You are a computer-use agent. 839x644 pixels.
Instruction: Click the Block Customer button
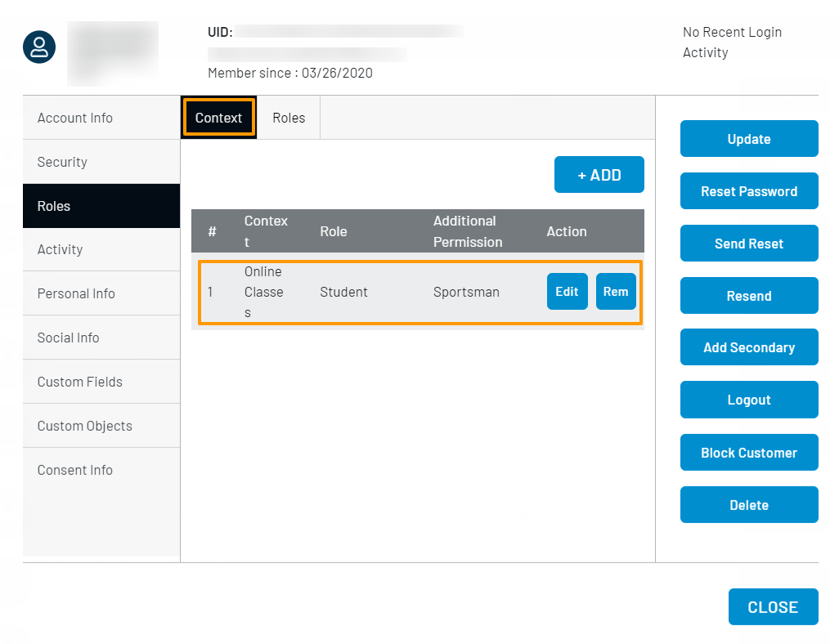[748, 452]
